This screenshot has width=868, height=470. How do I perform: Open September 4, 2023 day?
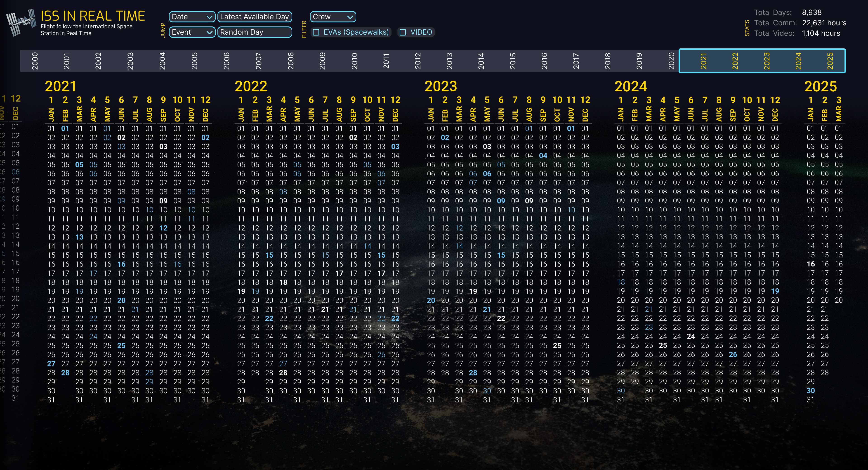[x=543, y=156]
